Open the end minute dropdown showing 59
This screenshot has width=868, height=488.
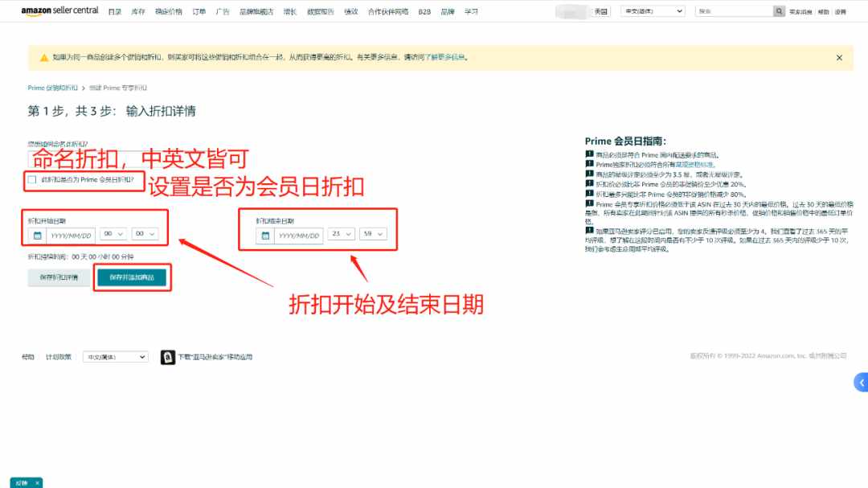coord(373,234)
